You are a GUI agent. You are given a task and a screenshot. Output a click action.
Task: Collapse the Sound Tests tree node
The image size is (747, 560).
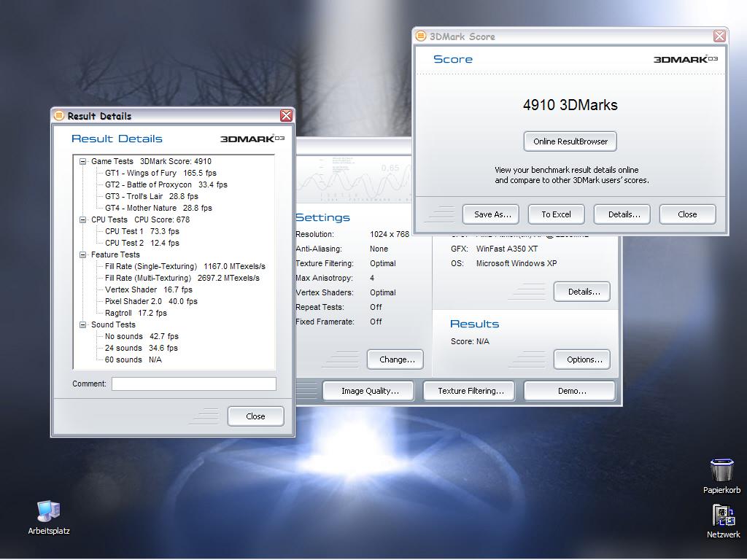pyautogui.click(x=83, y=324)
